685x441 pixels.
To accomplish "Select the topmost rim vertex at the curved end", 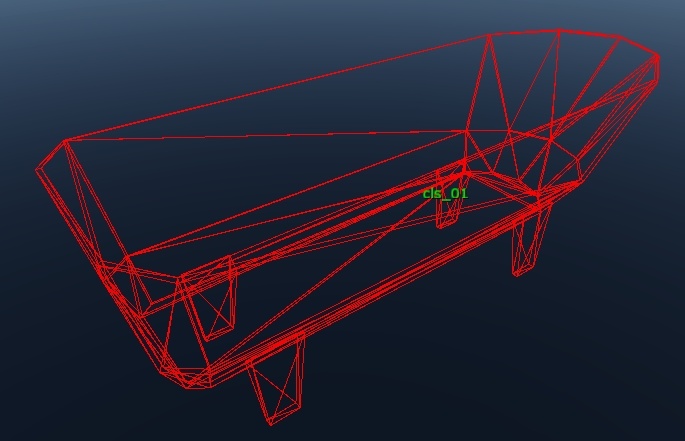I will pos(558,30).
